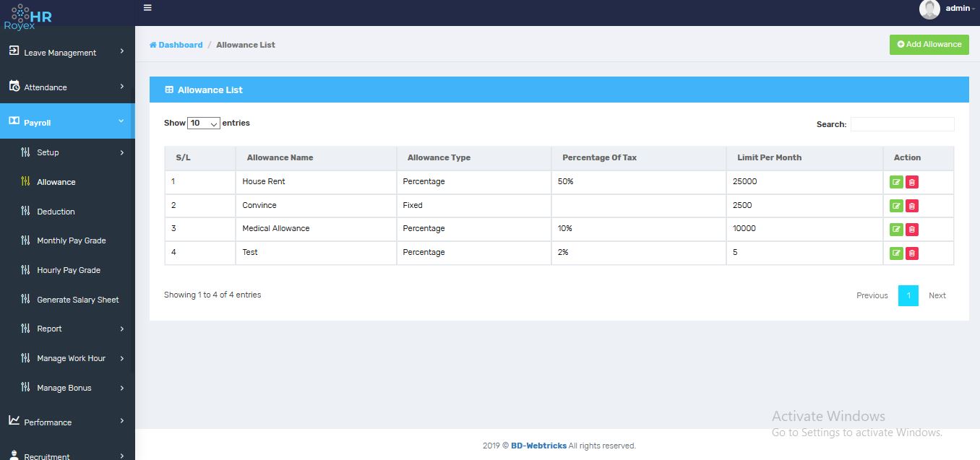Open Generate Salary Sheet menu item

coord(77,300)
